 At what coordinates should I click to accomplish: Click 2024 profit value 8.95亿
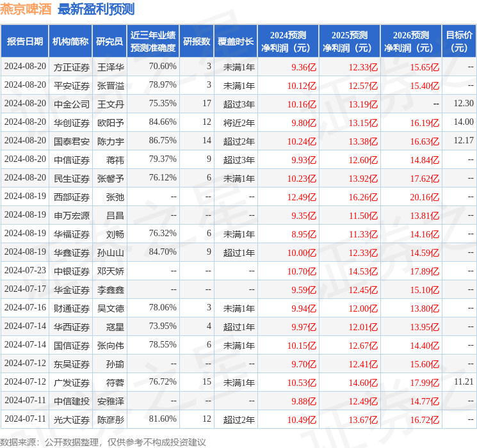304,234
